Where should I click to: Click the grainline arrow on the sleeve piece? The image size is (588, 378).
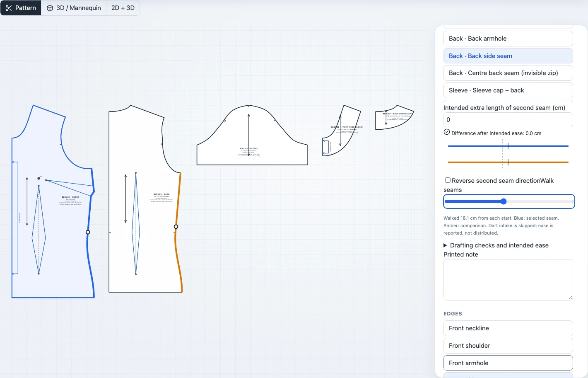(x=249, y=135)
